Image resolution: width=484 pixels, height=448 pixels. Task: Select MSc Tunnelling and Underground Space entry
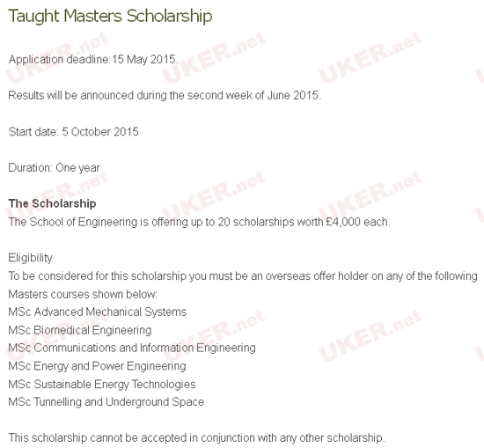(106, 402)
